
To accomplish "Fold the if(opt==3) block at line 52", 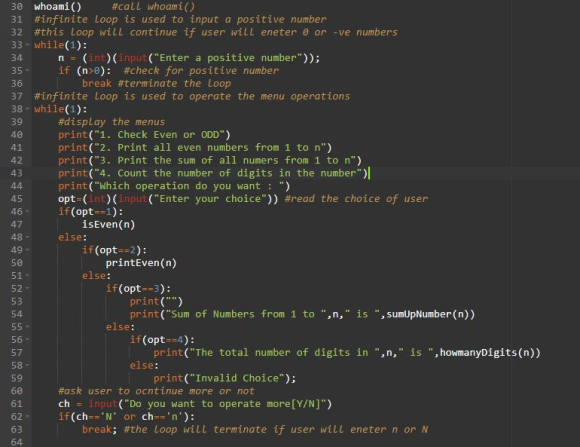I will (x=27, y=289).
